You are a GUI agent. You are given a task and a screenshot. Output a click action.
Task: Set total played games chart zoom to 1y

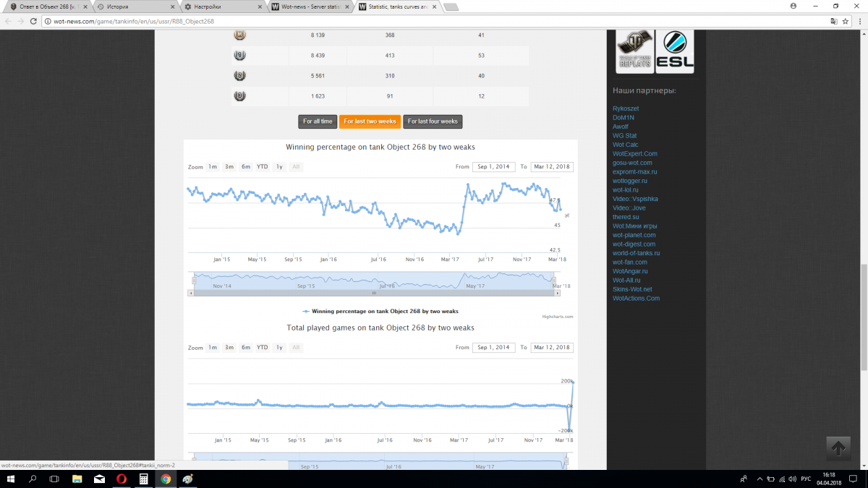point(279,348)
